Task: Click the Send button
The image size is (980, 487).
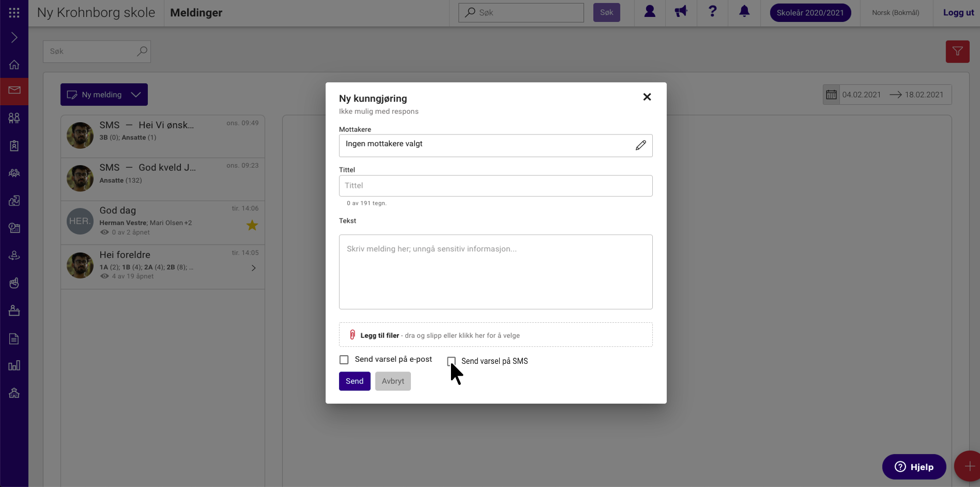Action: pos(354,381)
